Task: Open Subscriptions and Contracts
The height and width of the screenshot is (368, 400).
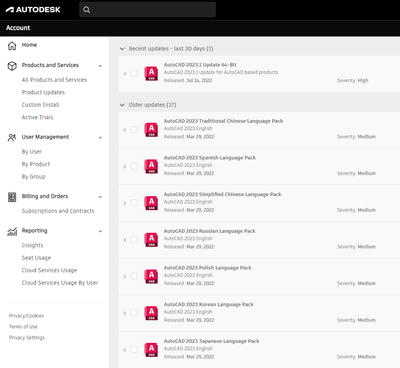Action: [x=58, y=211]
